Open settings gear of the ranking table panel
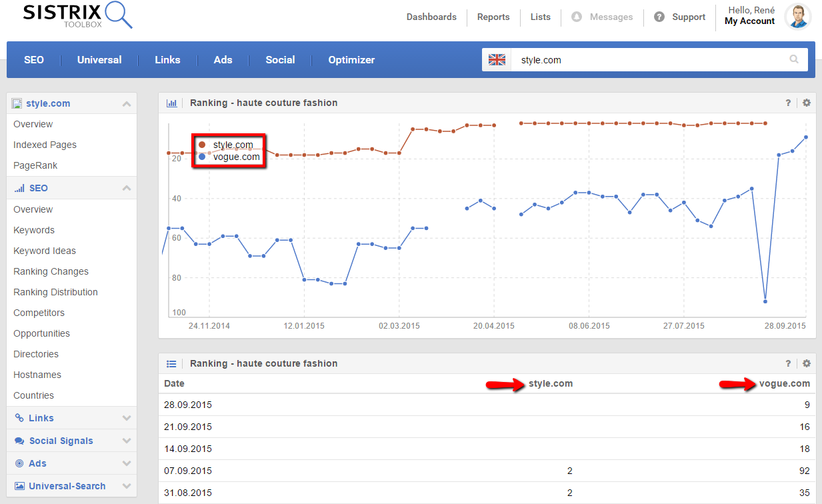This screenshot has height=504, width=822. (x=806, y=363)
